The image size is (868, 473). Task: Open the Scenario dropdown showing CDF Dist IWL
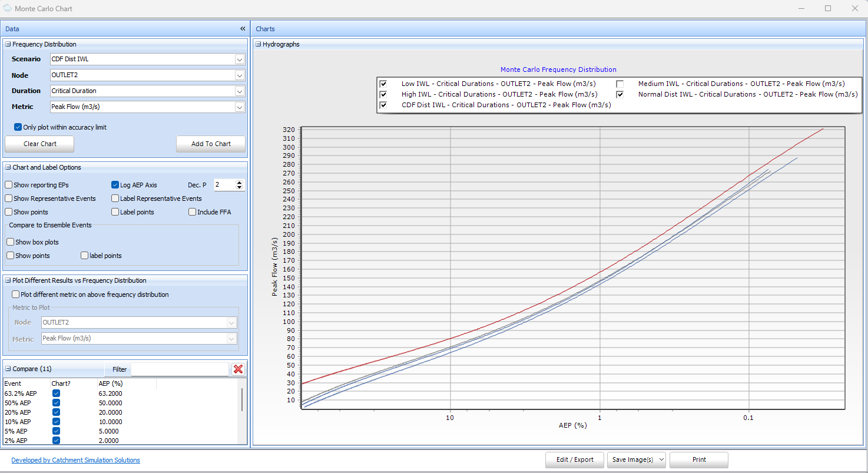click(x=239, y=59)
